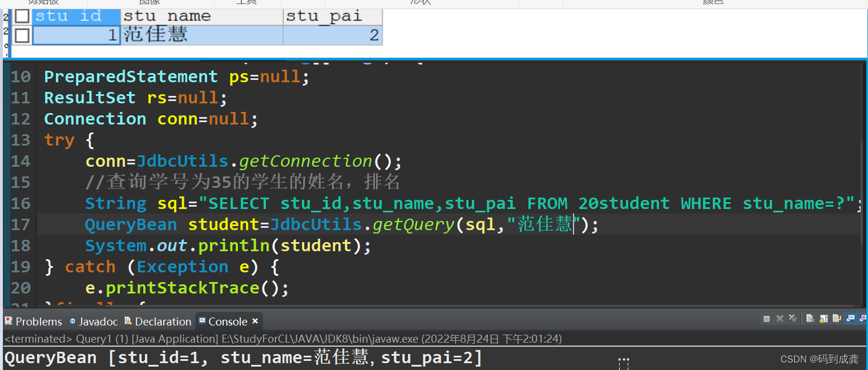
Task: Click the Terminate launch icon
Action: tap(767, 319)
